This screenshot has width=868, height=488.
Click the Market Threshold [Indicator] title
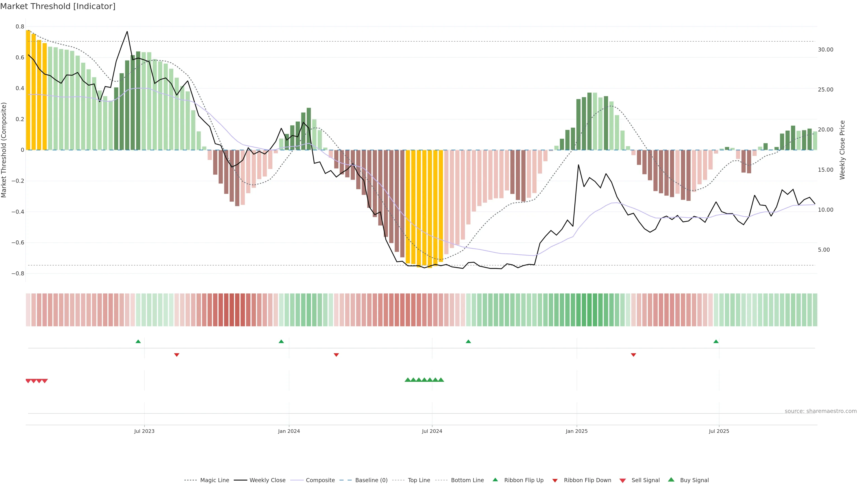click(x=58, y=6)
